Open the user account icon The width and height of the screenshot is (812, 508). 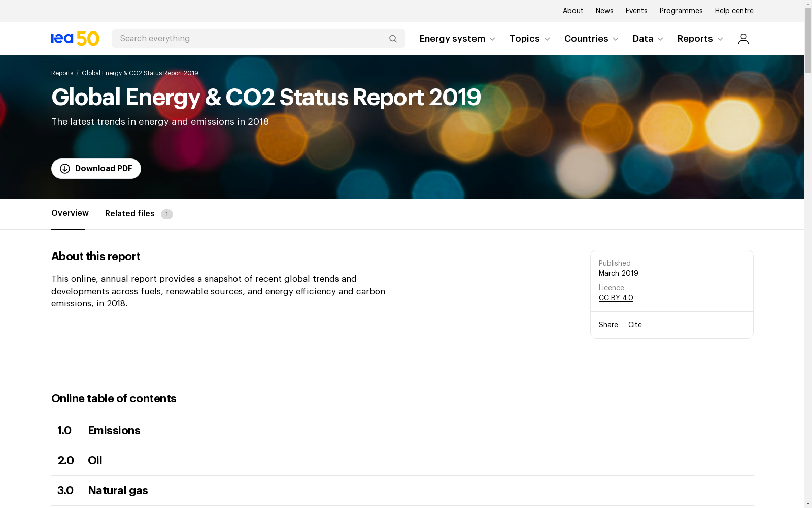[x=743, y=39]
